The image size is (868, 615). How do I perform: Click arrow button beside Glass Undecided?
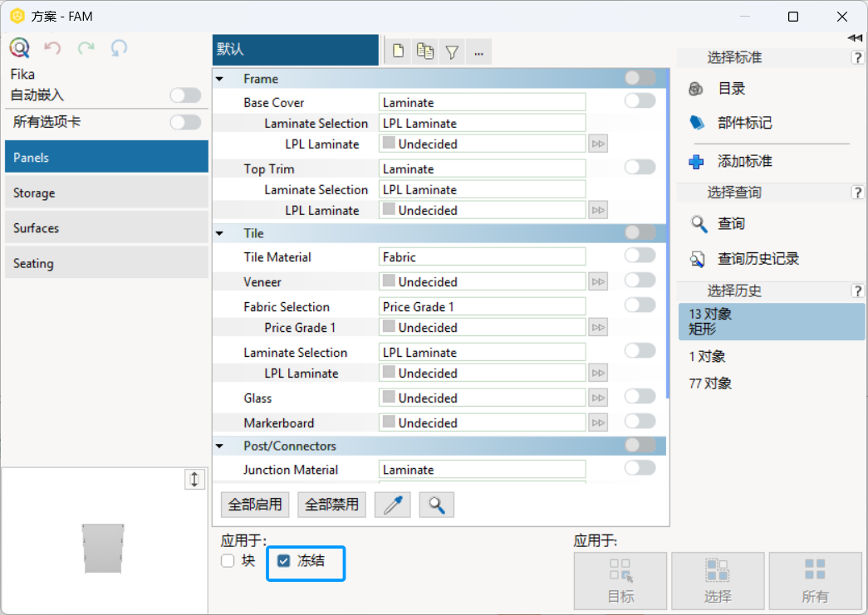(x=598, y=398)
